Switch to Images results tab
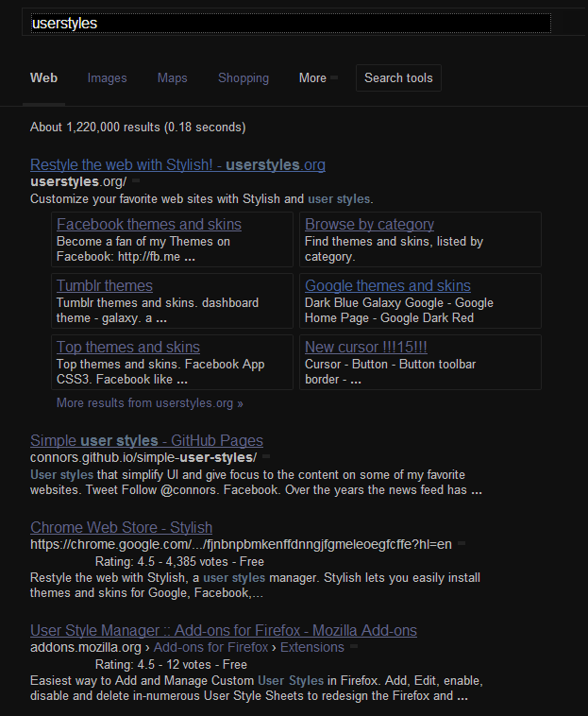This screenshot has height=716, width=588. coord(108,78)
